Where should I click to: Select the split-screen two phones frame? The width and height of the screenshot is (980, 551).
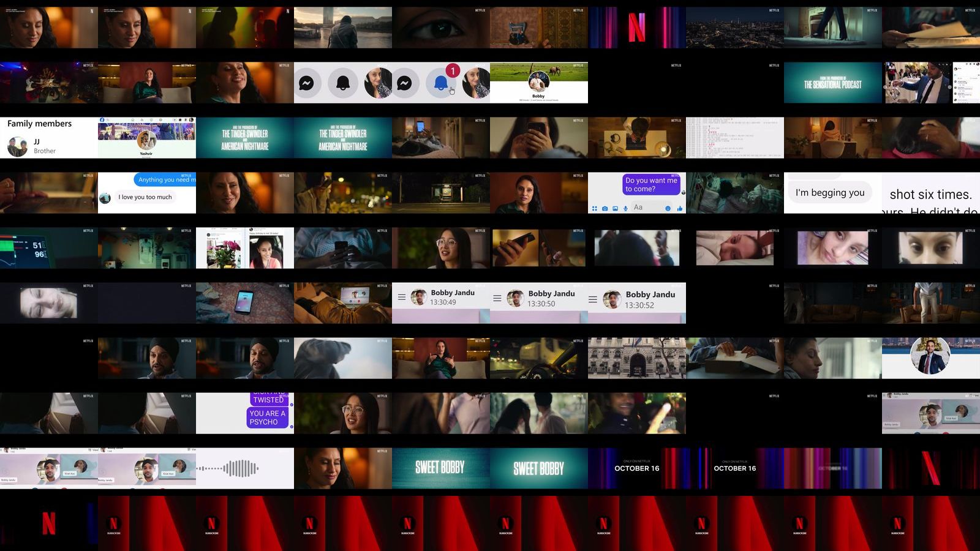pos(539,248)
